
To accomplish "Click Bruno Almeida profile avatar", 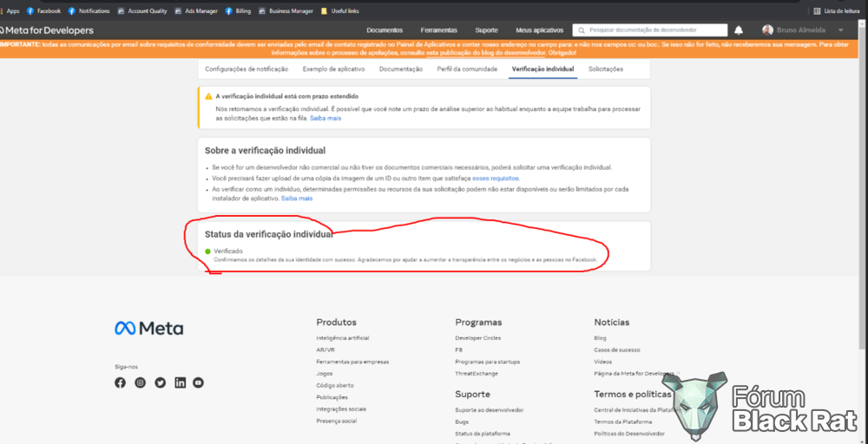I will [767, 30].
